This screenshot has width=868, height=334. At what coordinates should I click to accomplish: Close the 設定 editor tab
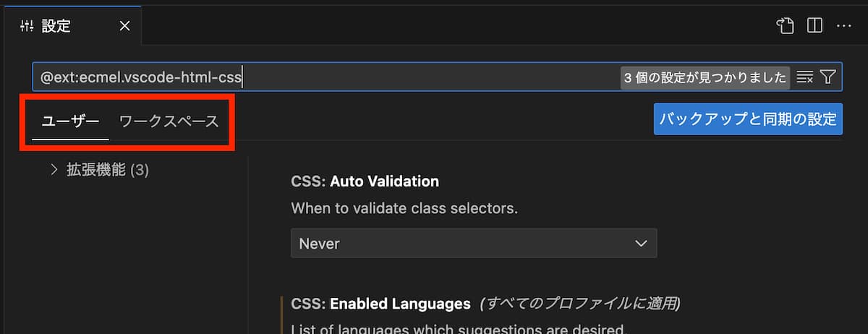coord(124,26)
